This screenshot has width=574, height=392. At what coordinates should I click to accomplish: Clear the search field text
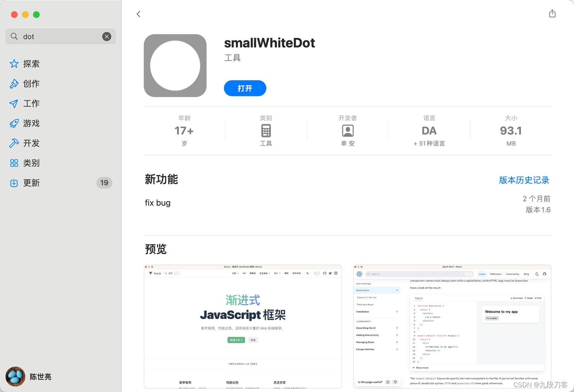[x=106, y=36]
